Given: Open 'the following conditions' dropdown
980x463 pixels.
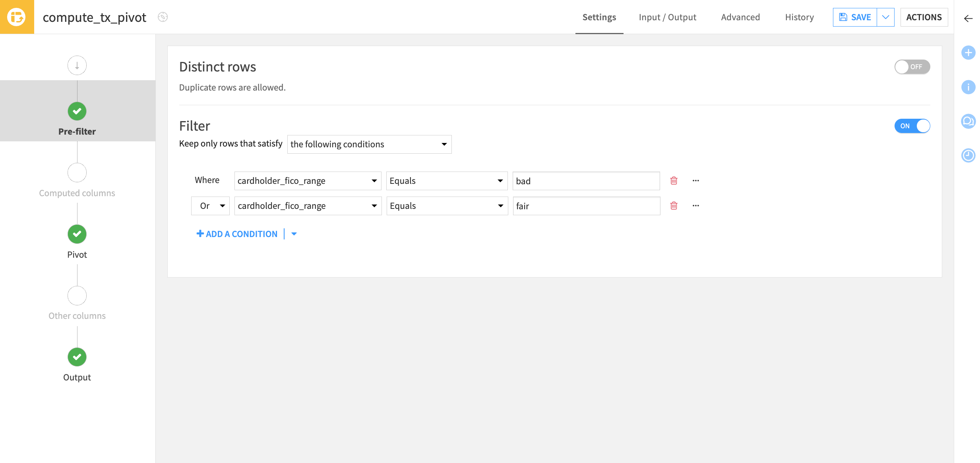Looking at the screenshot, I should point(369,144).
